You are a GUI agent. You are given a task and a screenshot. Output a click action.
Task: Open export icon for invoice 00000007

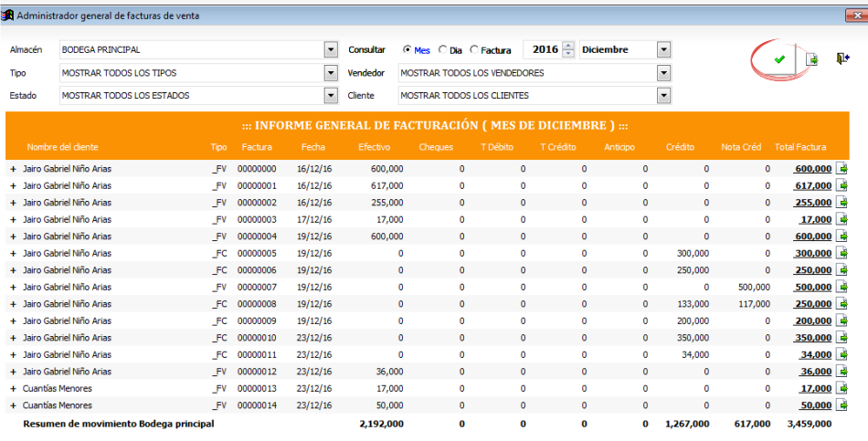tap(842, 287)
